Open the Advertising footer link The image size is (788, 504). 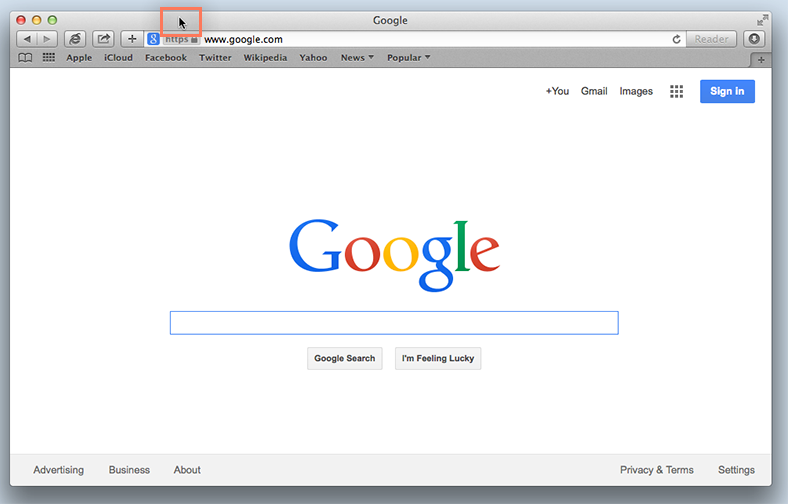point(58,470)
